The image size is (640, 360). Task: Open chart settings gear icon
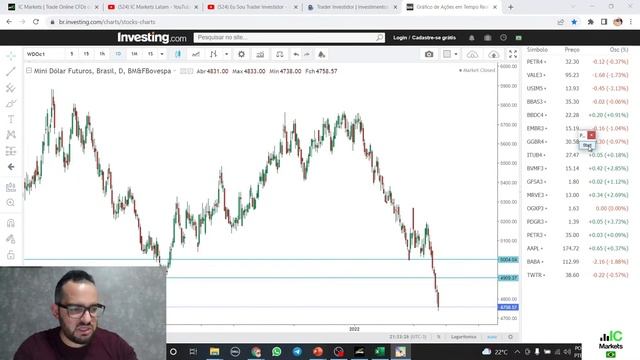(242, 54)
